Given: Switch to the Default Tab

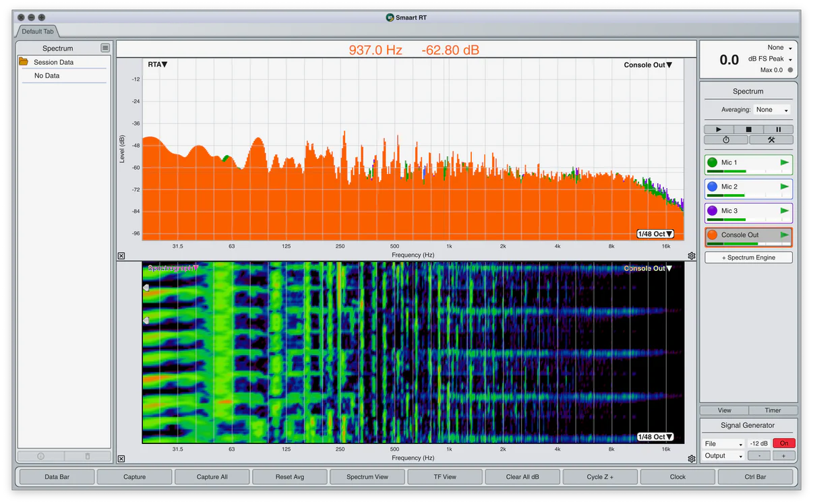Looking at the screenshot, I should 38,31.
